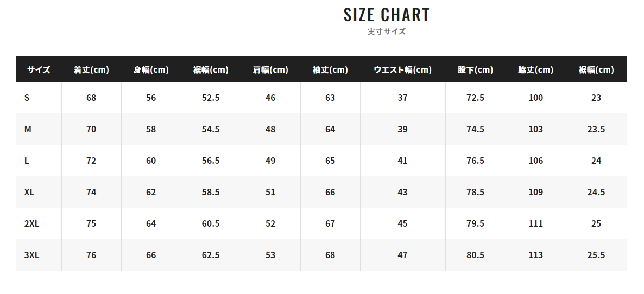Select the 着丈(cm) column header
This screenshot has width=644, height=294.
click(91, 69)
